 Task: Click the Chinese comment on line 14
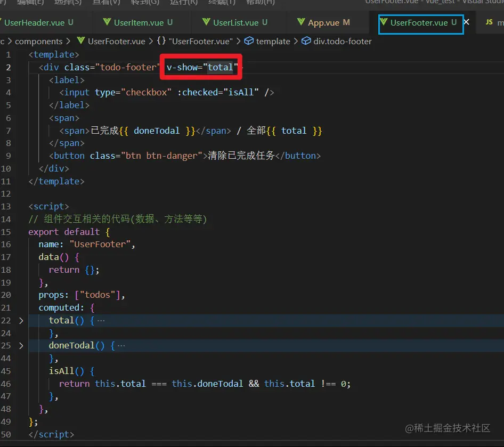click(x=118, y=219)
